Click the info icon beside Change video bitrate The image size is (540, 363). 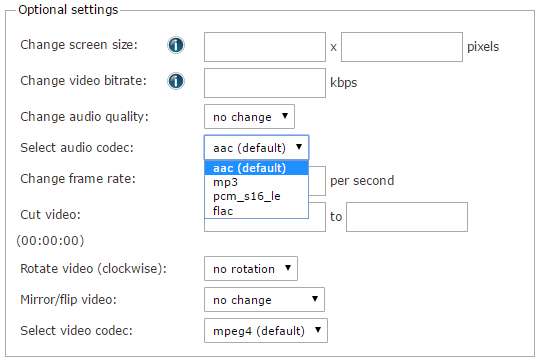176,81
